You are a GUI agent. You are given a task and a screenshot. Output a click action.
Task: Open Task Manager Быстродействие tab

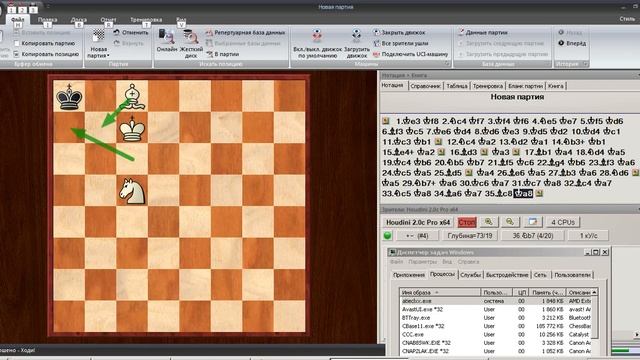click(507, 275)
